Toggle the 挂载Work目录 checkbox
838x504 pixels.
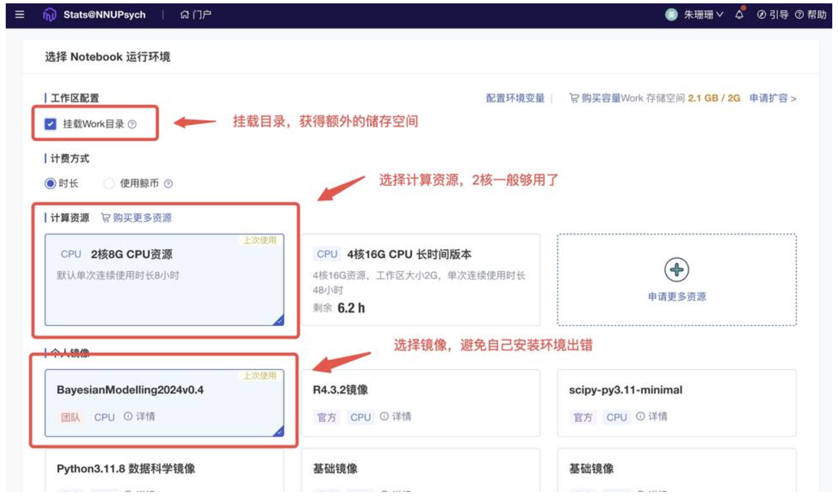[x=51, y=124]
